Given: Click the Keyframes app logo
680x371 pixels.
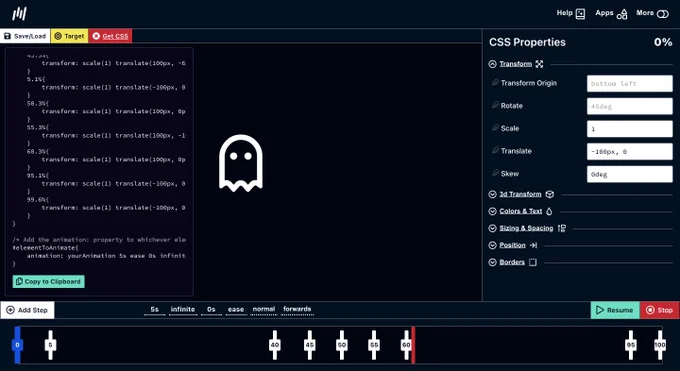Looking at the screenshot, I should point(19,13).
